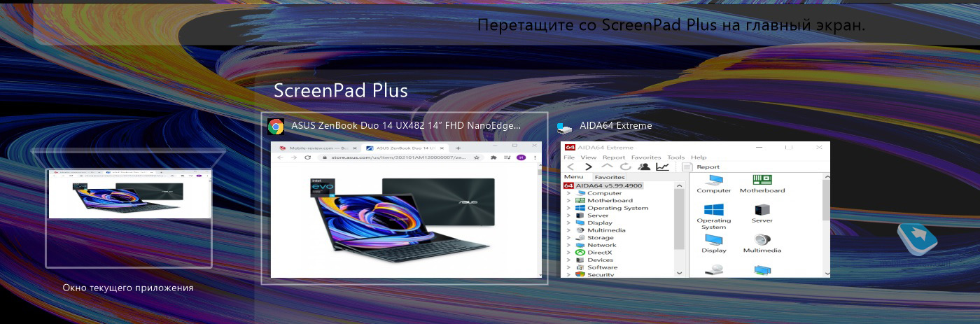Switch to Favorites tab in AIDA64 sidebar
The image size is (980, 324).
[x=610, y=177]
